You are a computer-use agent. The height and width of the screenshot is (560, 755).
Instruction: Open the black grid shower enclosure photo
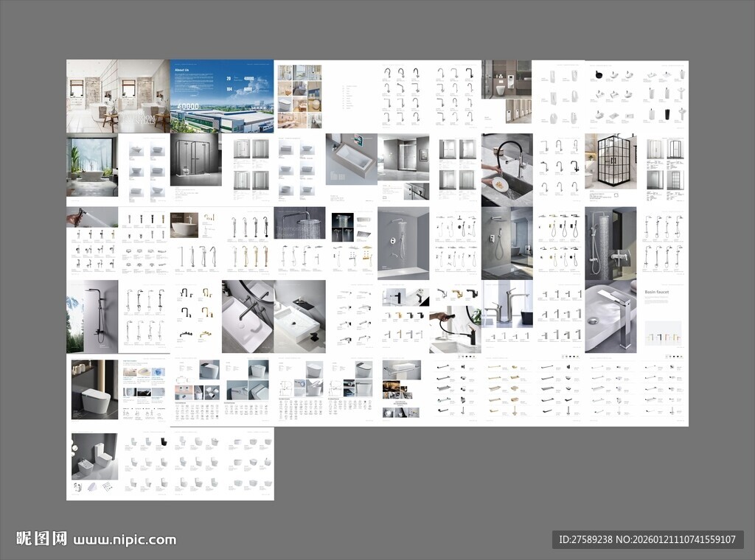coord(610,161)
